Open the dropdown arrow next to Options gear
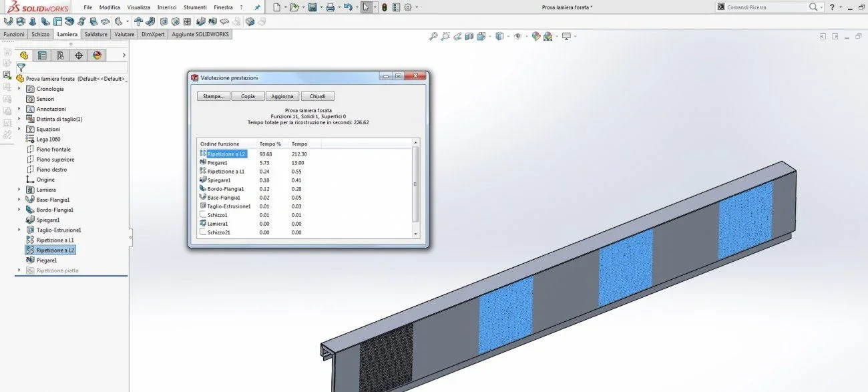The height and width of the screenshot is (392, 868). (x=417, y=7)
